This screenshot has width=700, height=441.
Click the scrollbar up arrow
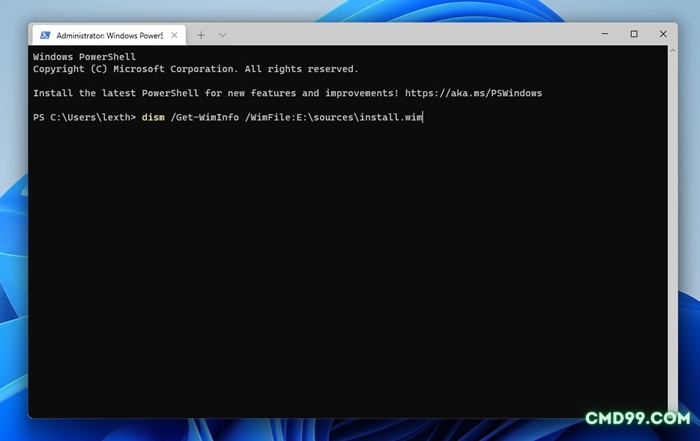point(673,51)
